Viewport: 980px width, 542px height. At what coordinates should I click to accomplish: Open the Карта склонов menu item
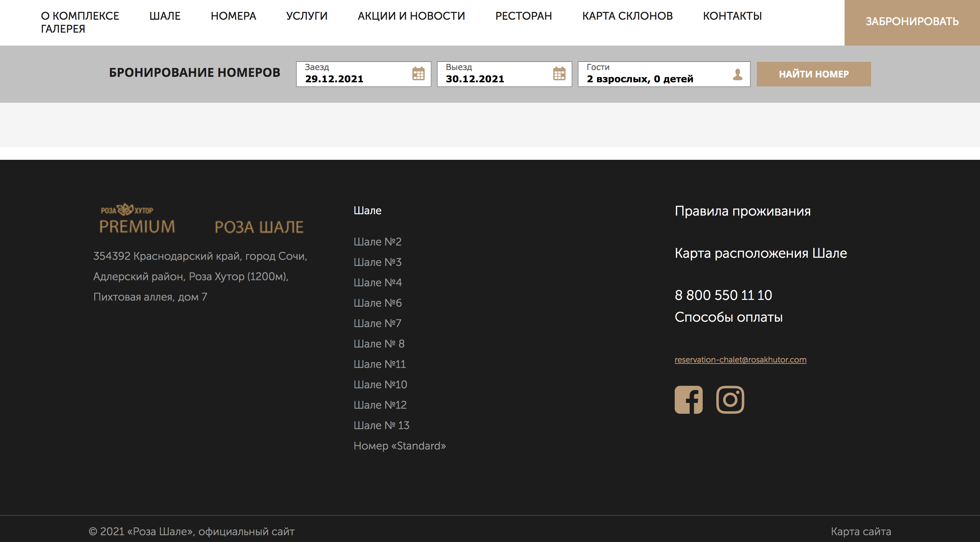click(627, 16)
